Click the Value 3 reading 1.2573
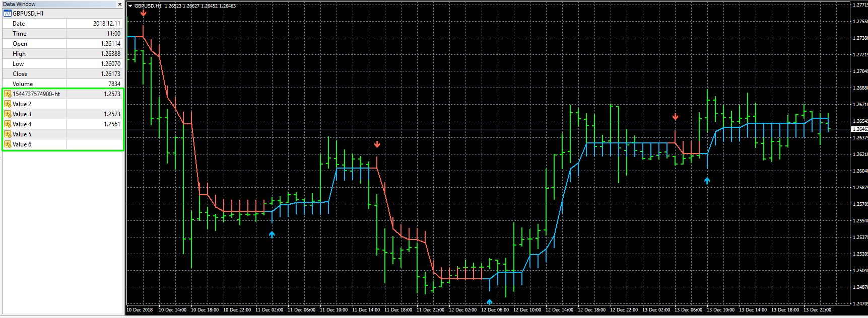The width and height of the screenshot is (868, 318). click(x=112, y=114)
